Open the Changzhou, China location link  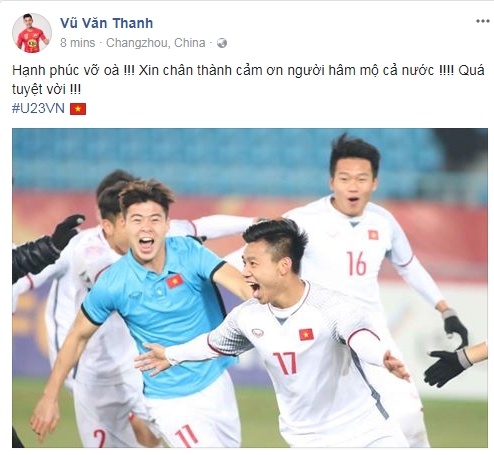pos(156,43)
